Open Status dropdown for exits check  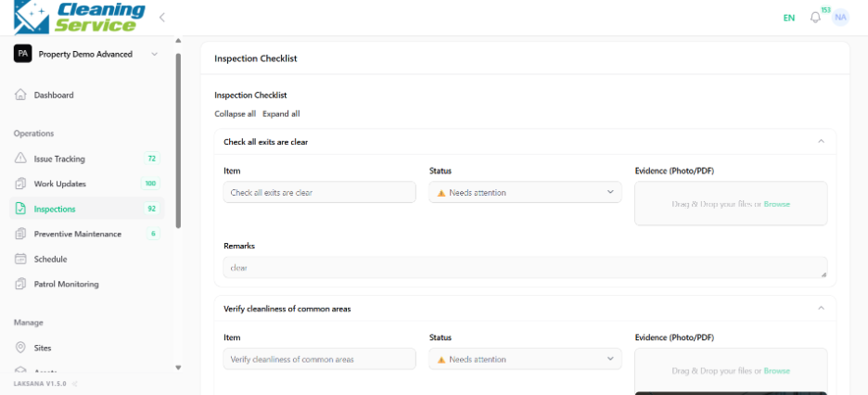(x=525, y=193)
